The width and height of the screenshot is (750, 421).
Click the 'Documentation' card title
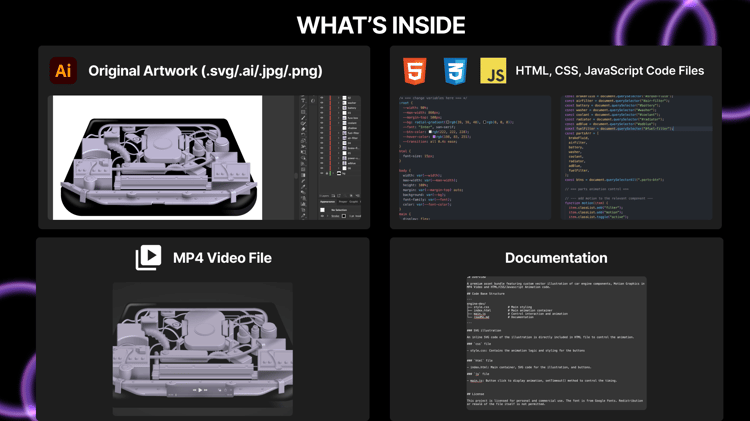pos(556,258)
